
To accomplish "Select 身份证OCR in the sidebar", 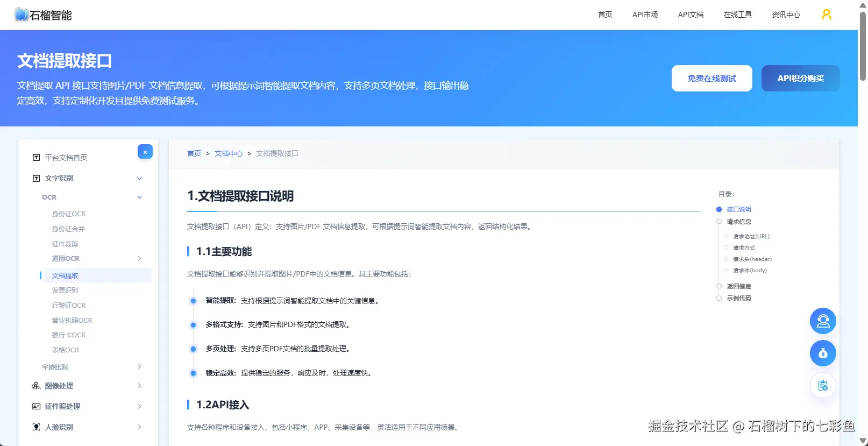I will tap(69, 214).
